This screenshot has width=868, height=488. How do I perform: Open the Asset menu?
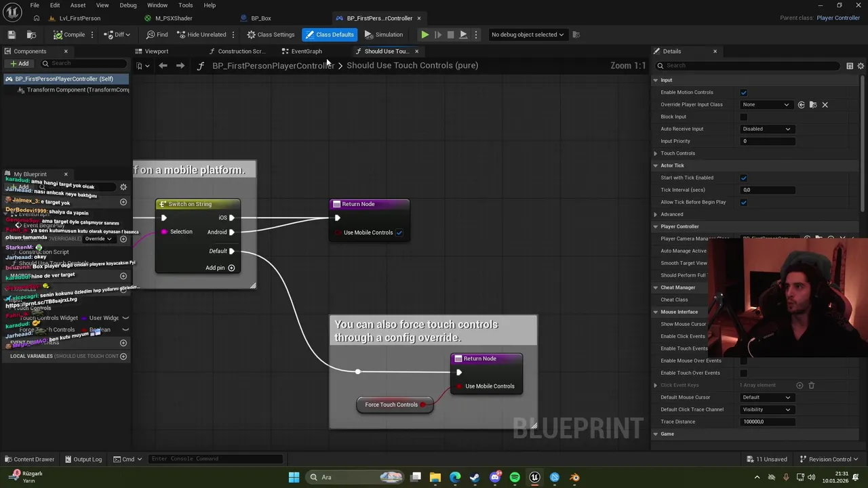coord(77,5)
